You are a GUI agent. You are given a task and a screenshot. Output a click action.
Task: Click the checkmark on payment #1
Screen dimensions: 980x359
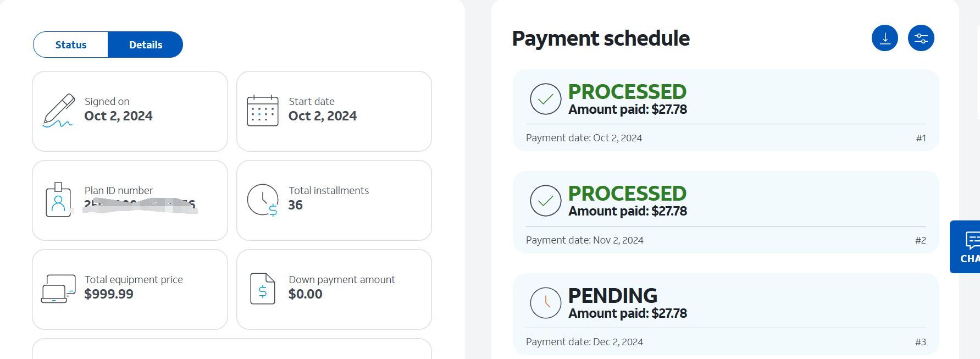(x=545, y=99)
